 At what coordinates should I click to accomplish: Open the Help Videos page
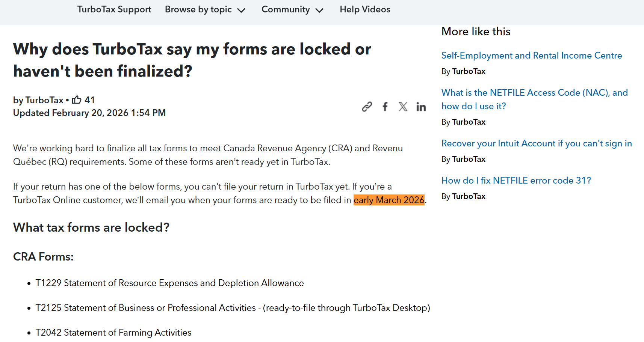[x=365, y=9]
